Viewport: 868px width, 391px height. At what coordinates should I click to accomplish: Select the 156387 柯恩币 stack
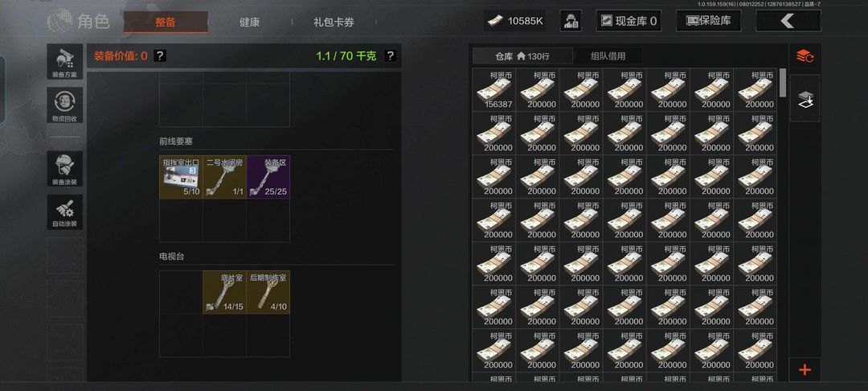(x=493, y=90)
